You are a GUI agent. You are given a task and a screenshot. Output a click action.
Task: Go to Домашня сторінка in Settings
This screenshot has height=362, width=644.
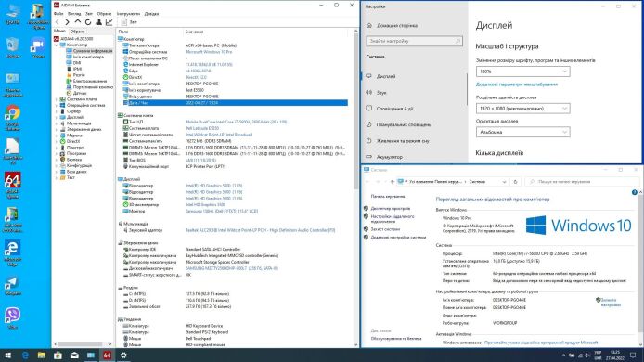393,25
